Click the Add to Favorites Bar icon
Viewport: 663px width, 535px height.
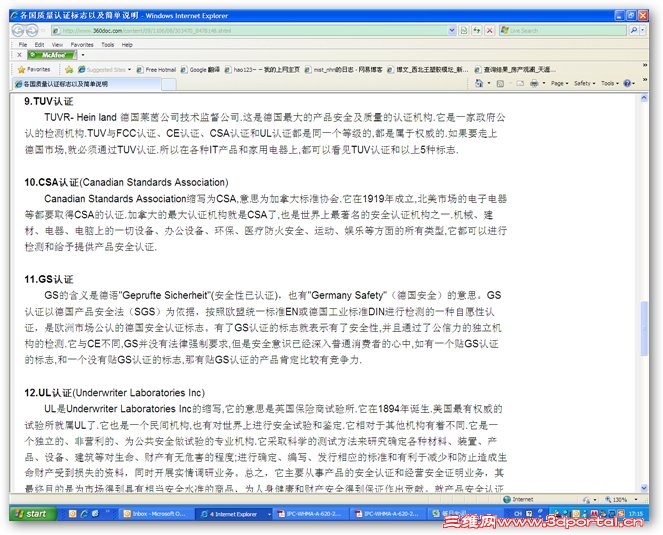click(68, 69)
